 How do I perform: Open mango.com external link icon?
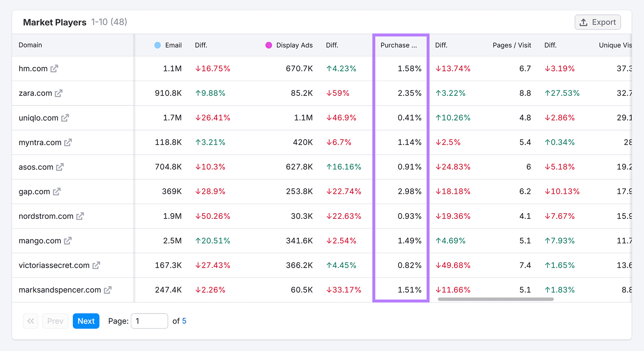tap(68, 241)
